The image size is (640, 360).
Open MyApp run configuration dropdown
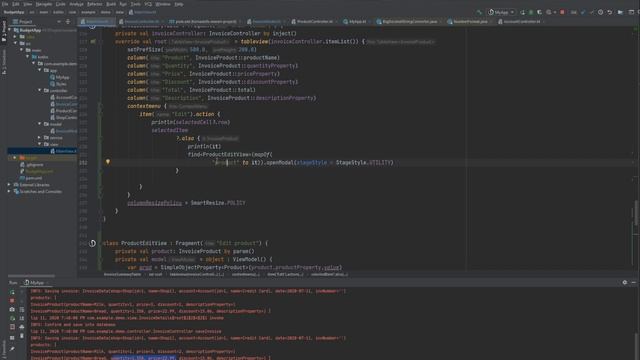pos(501,12)
